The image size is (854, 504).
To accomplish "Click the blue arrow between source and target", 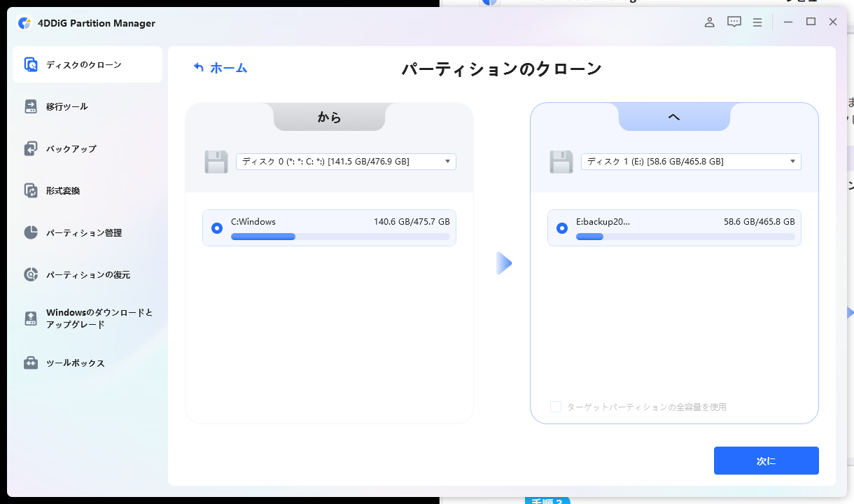I will pyautogui.click(x=504, y=263).
